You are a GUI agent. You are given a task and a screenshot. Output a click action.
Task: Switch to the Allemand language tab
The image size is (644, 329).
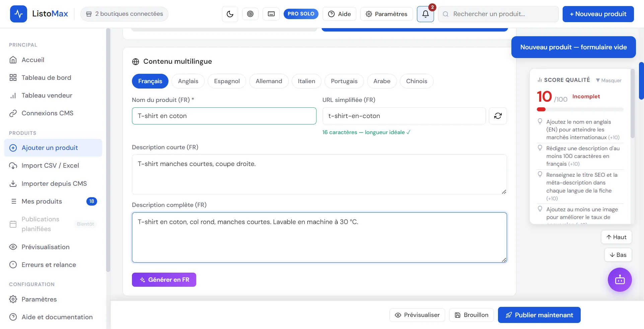click(269, 81)
